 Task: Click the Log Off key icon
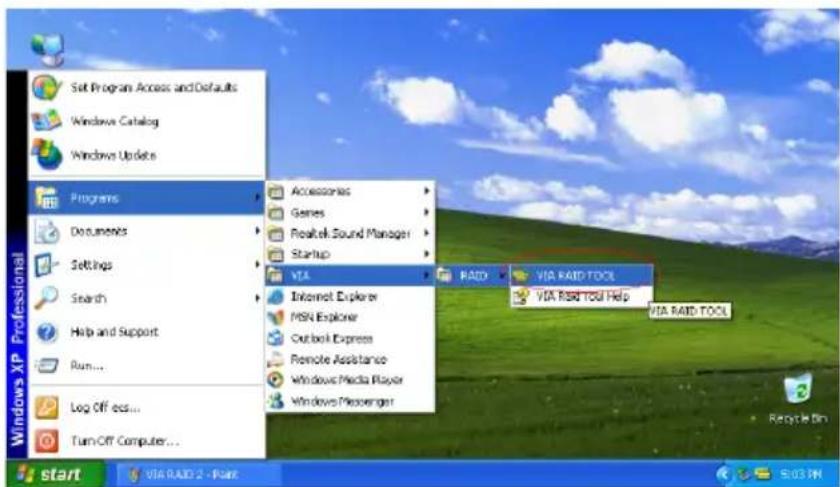47,408
